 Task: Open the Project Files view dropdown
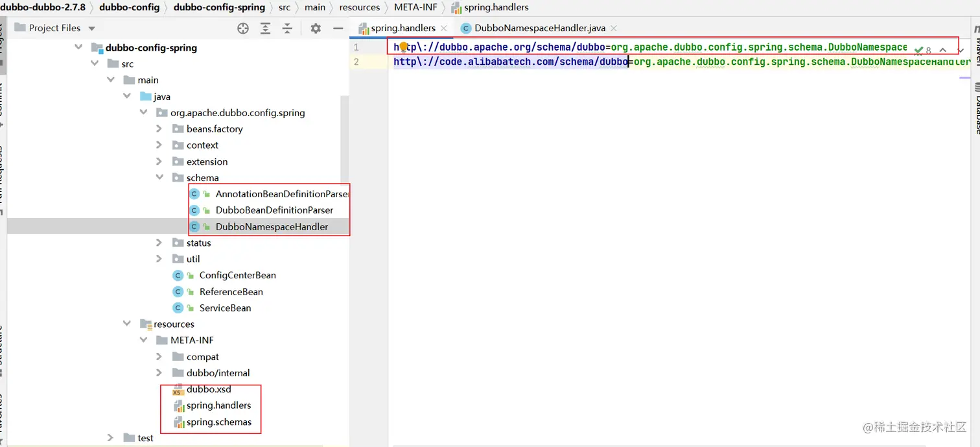pos(91,29)
